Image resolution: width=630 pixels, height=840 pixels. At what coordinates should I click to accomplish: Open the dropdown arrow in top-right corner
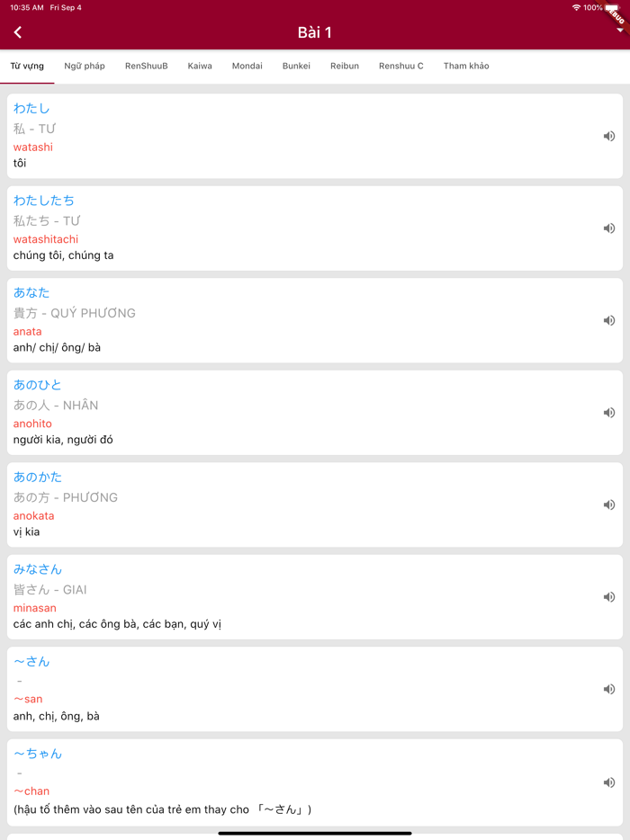pyautogui.click(x=619, y=31)
